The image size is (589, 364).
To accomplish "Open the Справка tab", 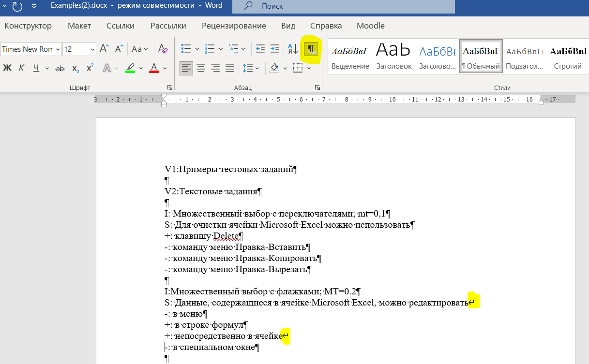I will [x=326, y=26].
